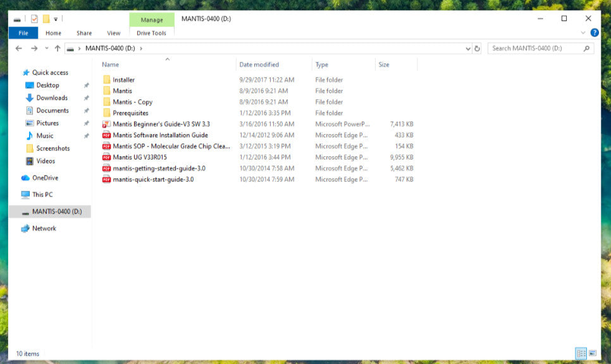The height and width of the screenshot is (364, 611).
Task: Click the "10 items" status bar text
Action: pyautogui.click(x=28, y=353)
